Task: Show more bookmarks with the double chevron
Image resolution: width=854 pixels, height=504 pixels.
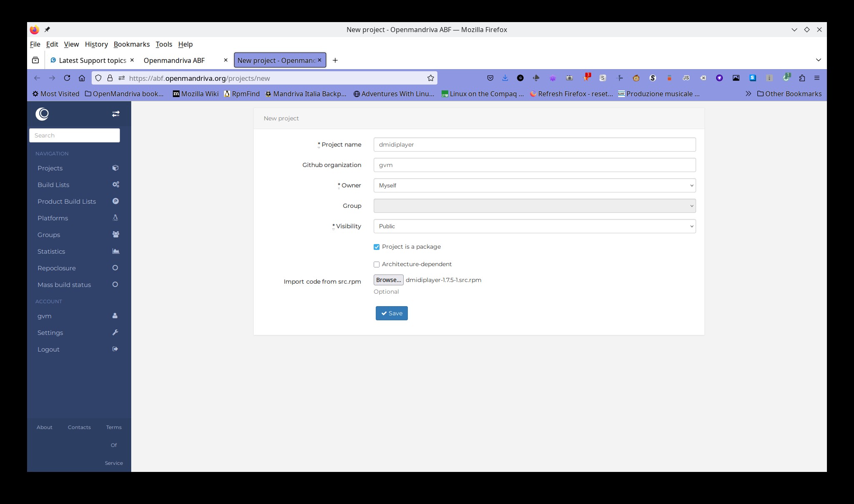Action: [x=748, y=94]
